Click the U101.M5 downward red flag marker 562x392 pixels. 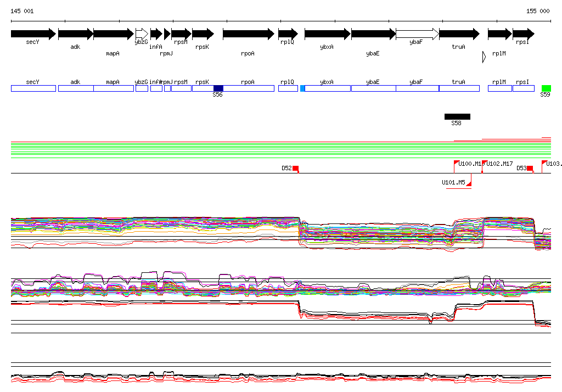click(469, 183)
